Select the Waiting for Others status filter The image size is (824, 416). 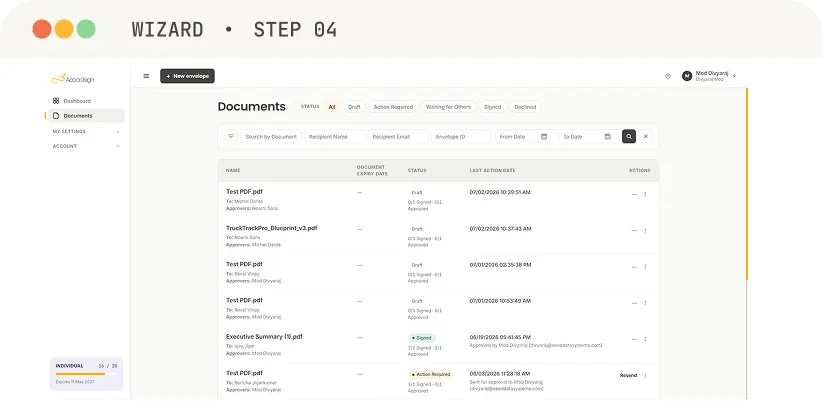coord(448,107)
